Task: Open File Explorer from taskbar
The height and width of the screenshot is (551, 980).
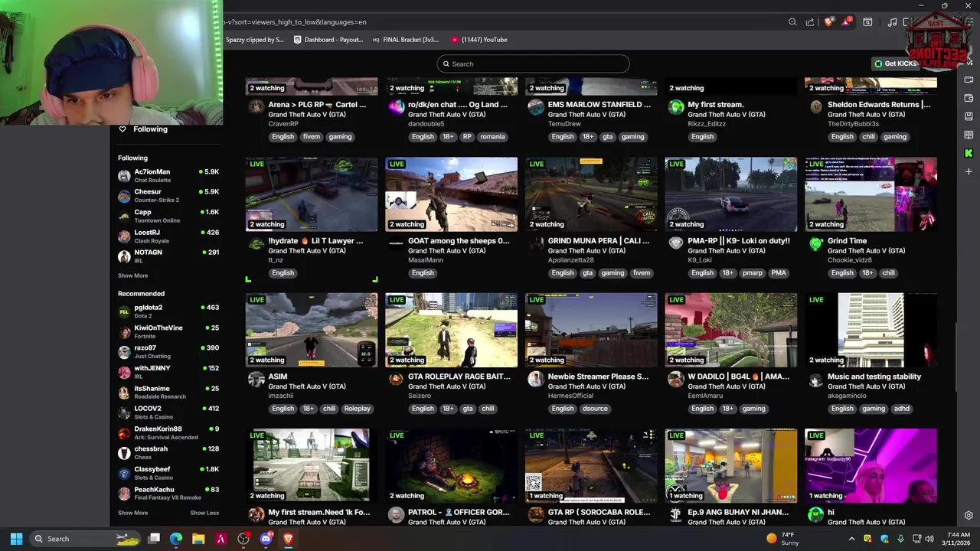Action: (x=198, y=539)
